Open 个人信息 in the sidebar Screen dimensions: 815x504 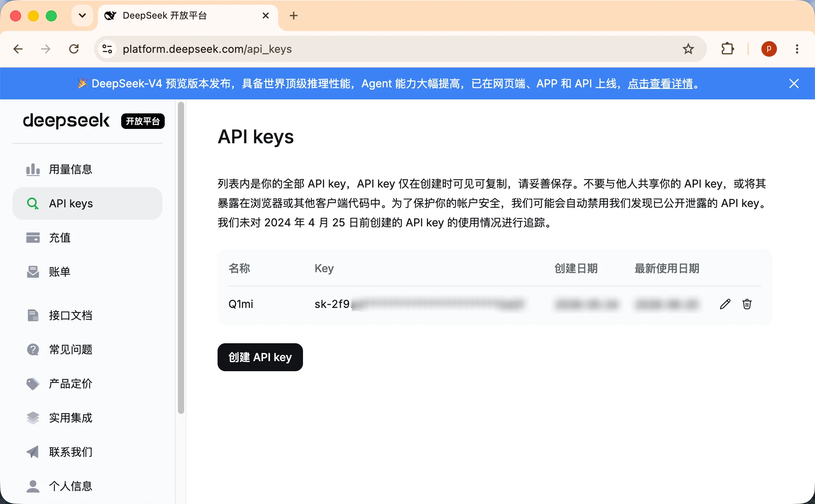pos(87,486)
